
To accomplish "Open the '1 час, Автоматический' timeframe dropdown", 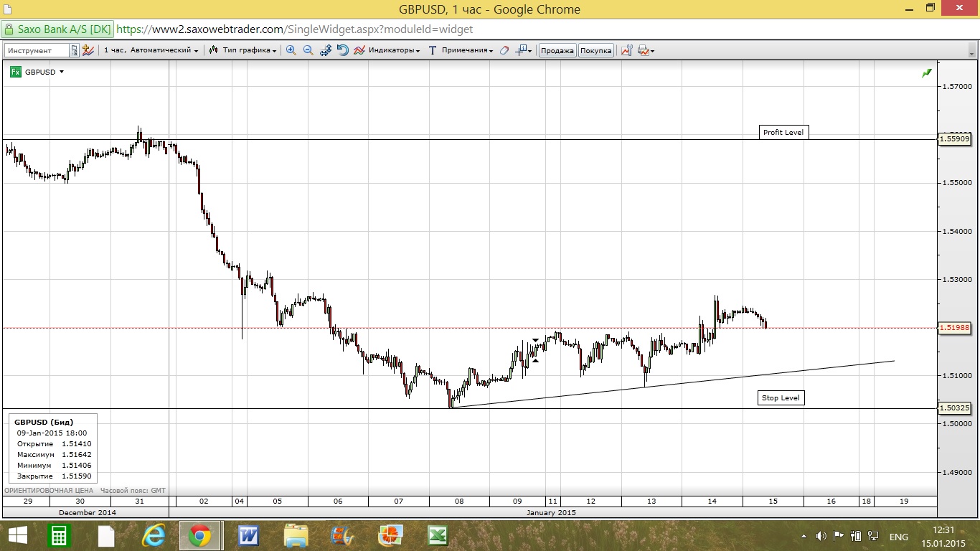I will point(151,50).
